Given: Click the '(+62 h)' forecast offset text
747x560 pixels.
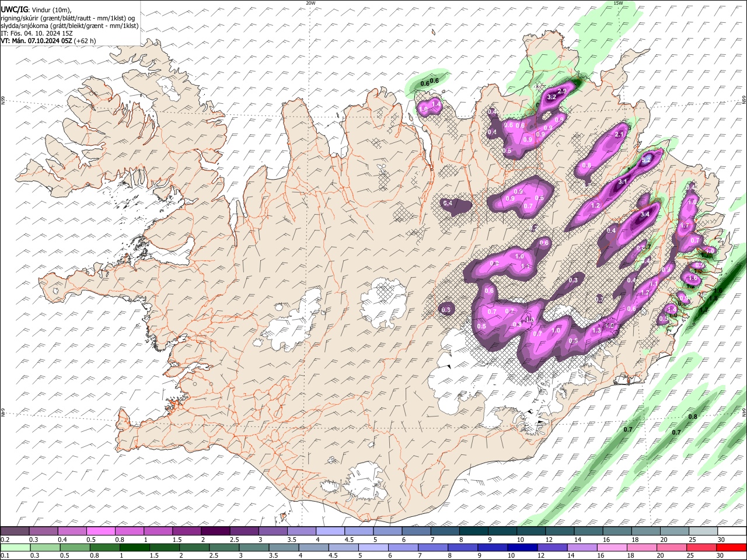Looking at the screenshot, I should (85, 41).
